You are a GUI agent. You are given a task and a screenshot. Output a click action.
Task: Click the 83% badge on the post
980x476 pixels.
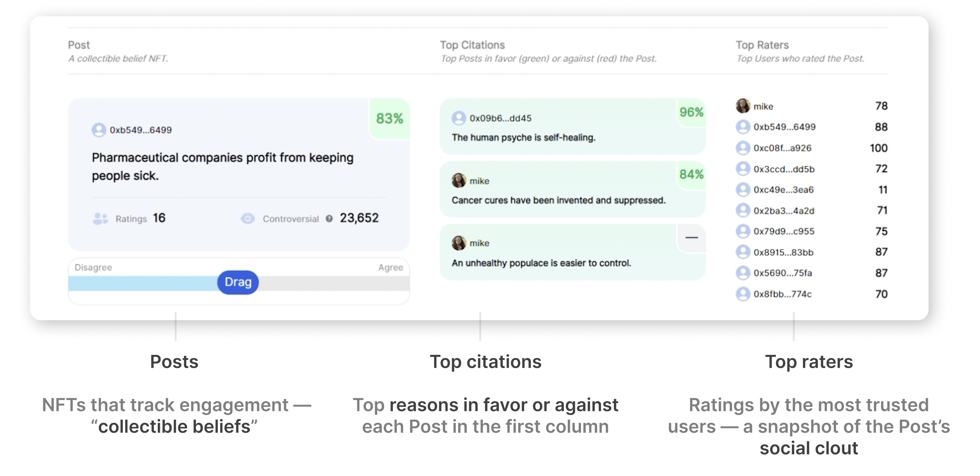[x=390, y=118]
